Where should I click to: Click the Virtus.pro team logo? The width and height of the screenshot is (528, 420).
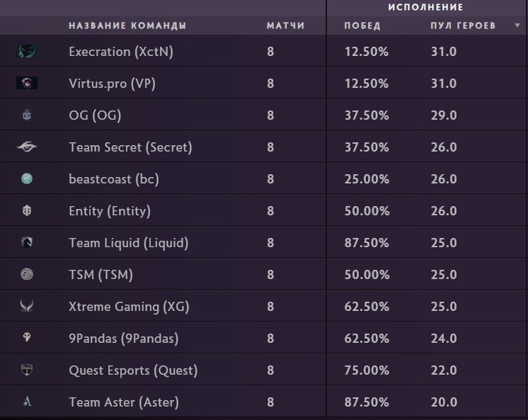27,84
